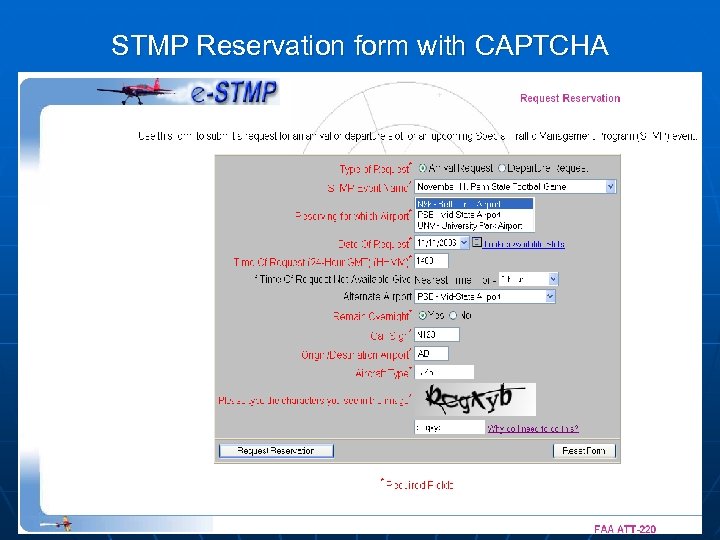Click the Call Sign input field
The width and height of the screenshot is (720, 540).
[437, 335]
